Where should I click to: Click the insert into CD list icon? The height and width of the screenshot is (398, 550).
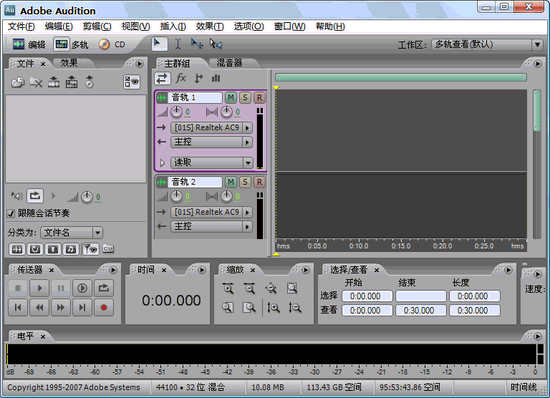click(89, 82)
